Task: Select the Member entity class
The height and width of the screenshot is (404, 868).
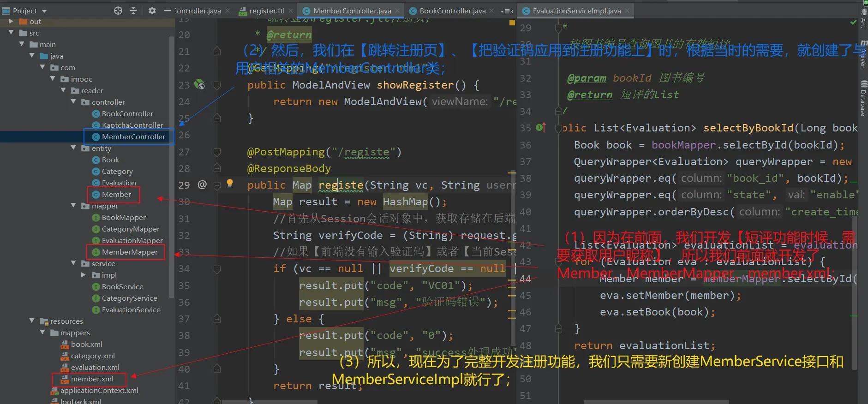Action: pos(116,195)
